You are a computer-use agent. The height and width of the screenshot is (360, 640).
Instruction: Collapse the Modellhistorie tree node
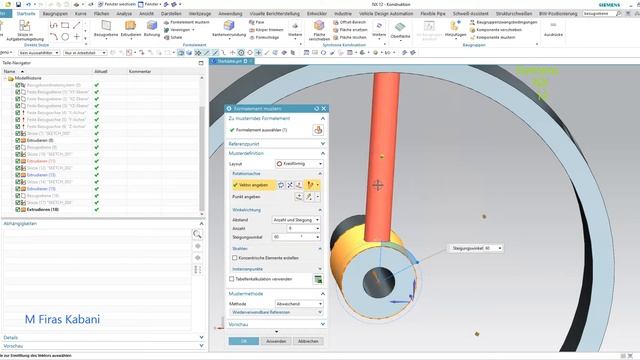coord(5,78)
